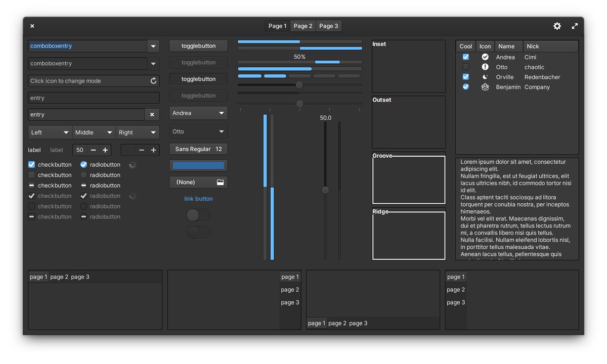Click the moon icon in Orville's row
607x364 pixels.
click(x=485, y=77)
